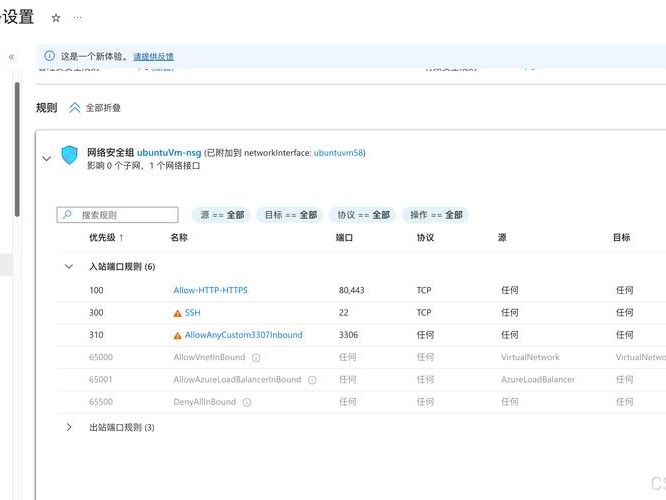Select the AllowVnetInBound default rule
The image size is (666, 500).
[209, 357]
